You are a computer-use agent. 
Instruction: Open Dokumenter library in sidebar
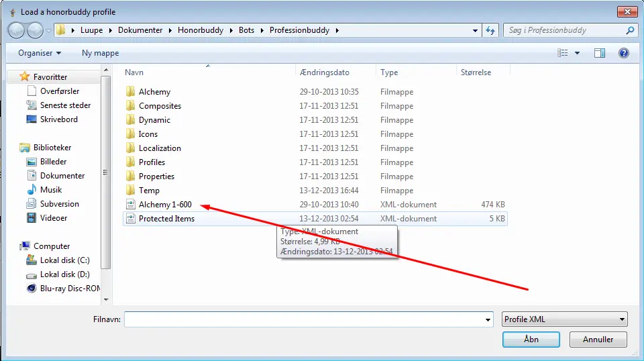(x=62, y=175)
